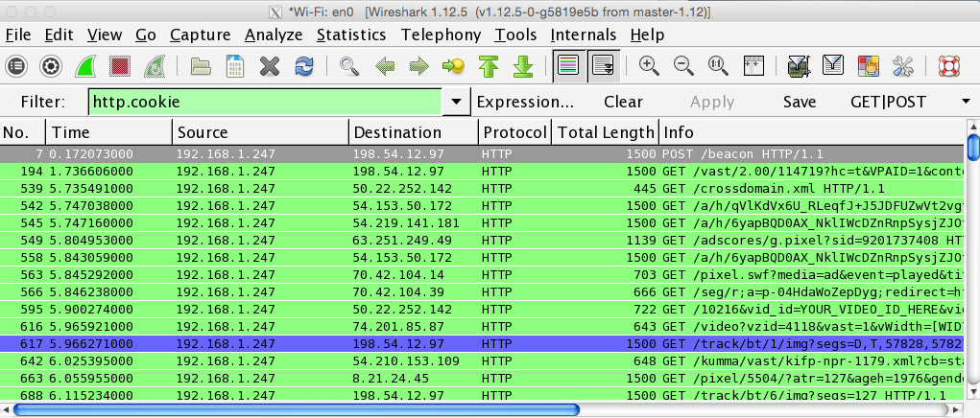
Task: Open the Tools menu
Action: tap(515, 35)
